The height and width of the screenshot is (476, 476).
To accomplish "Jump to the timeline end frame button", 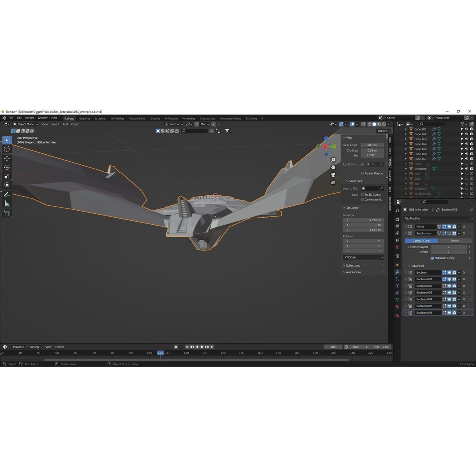I will 212,347.
